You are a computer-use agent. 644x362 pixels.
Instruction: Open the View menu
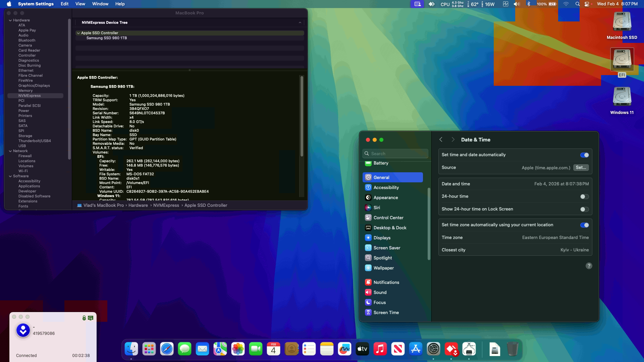80,4
